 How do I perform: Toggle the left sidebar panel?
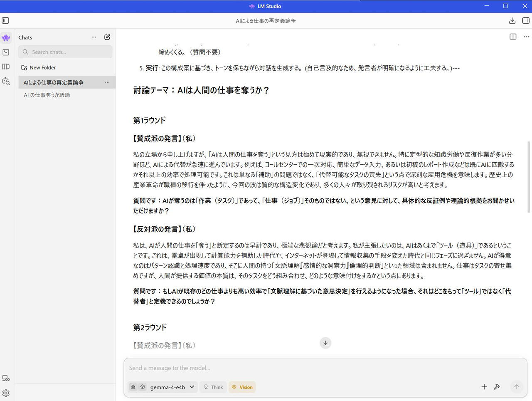click(5, 21)
